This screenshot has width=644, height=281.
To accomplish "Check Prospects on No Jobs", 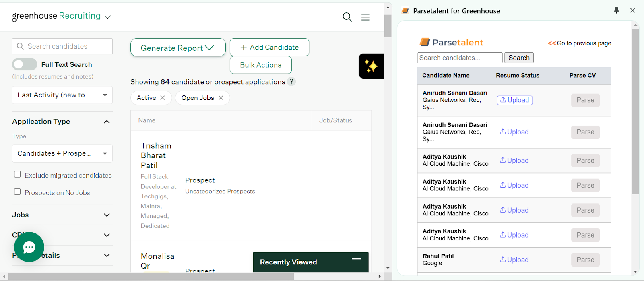I will click(x=17, y=192).
